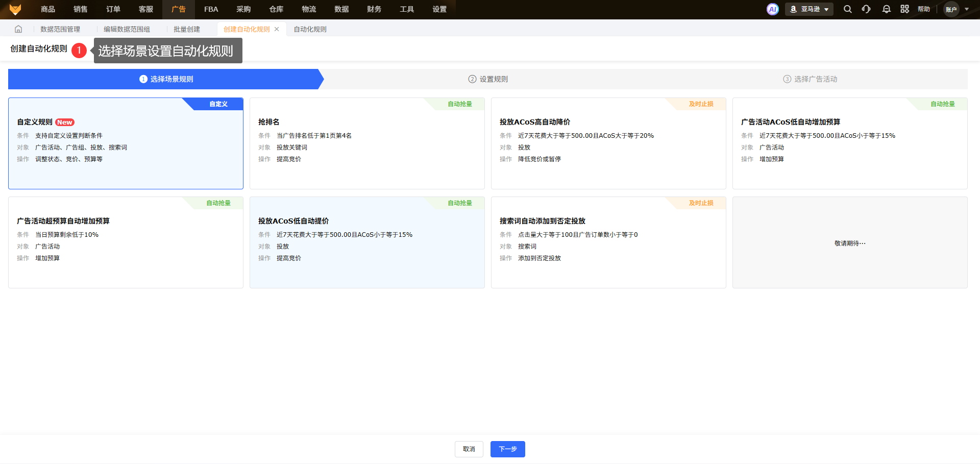The image size is (980, 464).
Task: Open the 广告 menu
Action: 179,9
